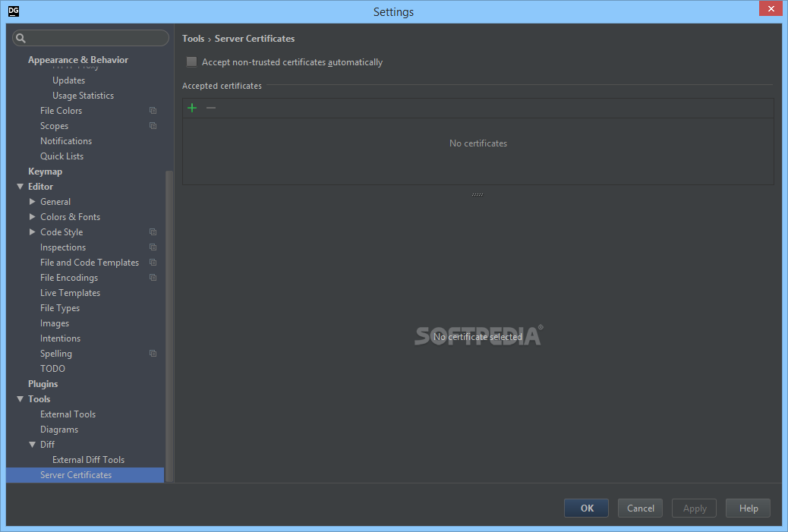Click project-level icon beside Spelling
The image size is (788, 532).
click(153, 354)
